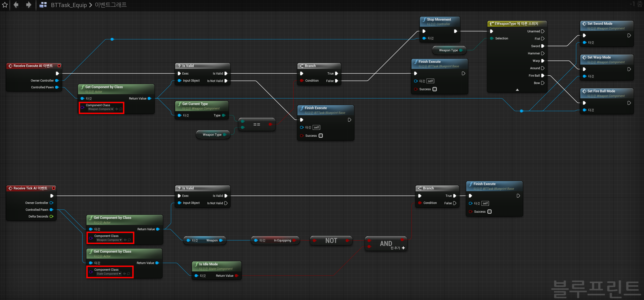The height and width of the screenshot is (300, 644).
Task: Go back with the left arrow icon
Action: (16, 5)
